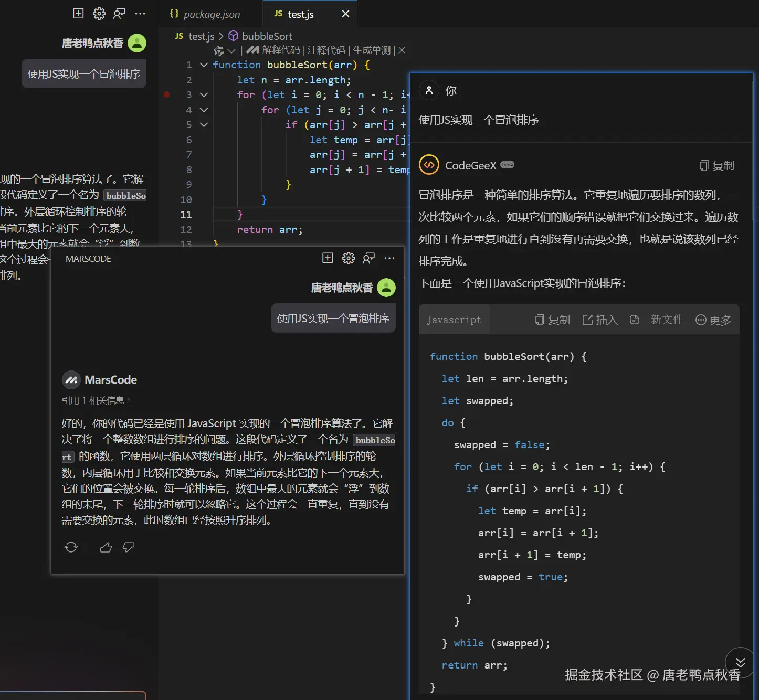Click user avatar icon beside 你
Viewport: 759px width, 700px height.
429,91
